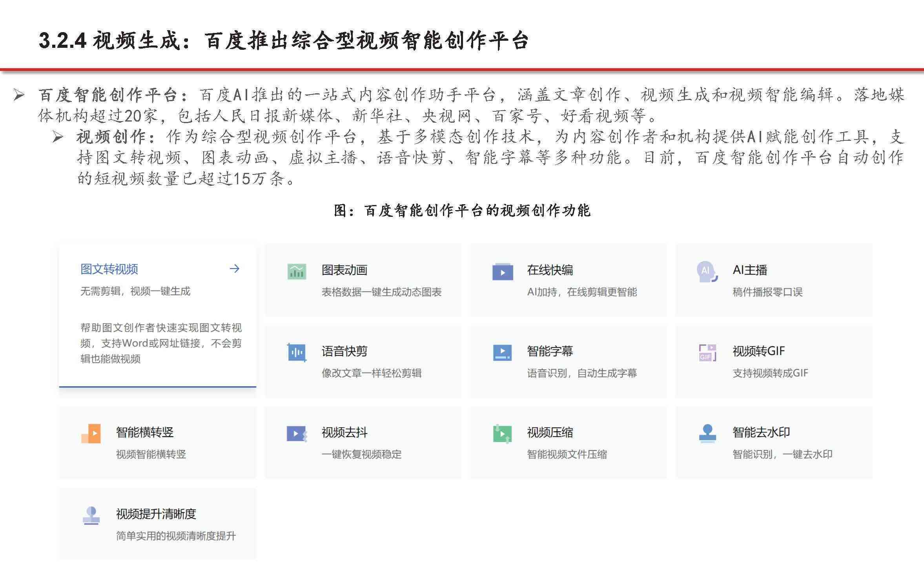Click the 视频转GIF icon

pos(707,352)
